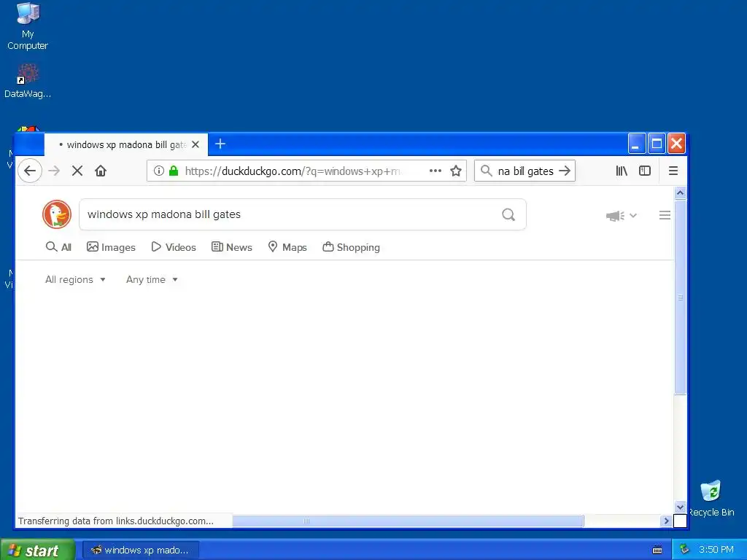The image size is (747, 560).
Task: Open Firefox hamburger menu
Action: 673,171
